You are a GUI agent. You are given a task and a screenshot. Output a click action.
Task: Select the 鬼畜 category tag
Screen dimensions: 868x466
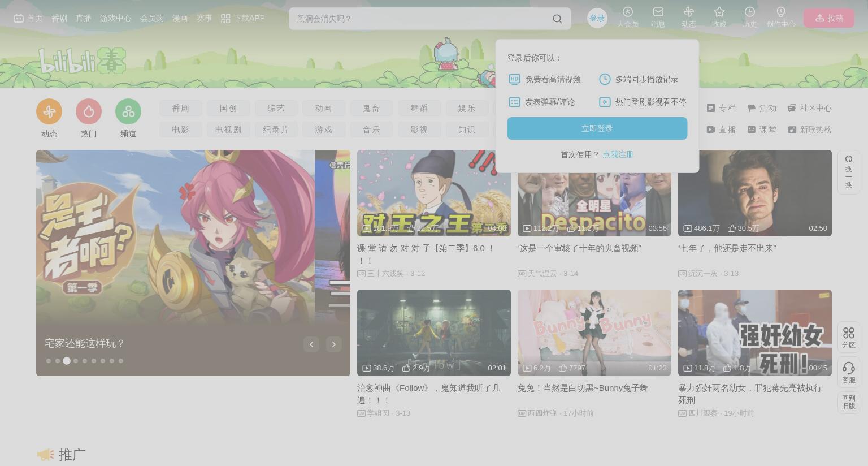[x=371, y=108]
